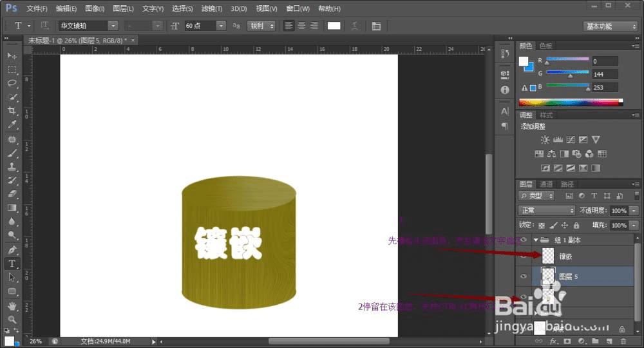The height and width of the screenshot is (348, 644).
Task: Pick the Eraser tool
Action: point(12,194)
